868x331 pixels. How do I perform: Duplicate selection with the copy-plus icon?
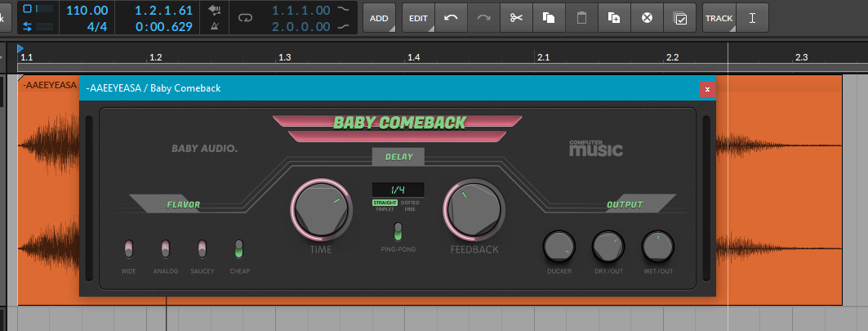point(614,18)
